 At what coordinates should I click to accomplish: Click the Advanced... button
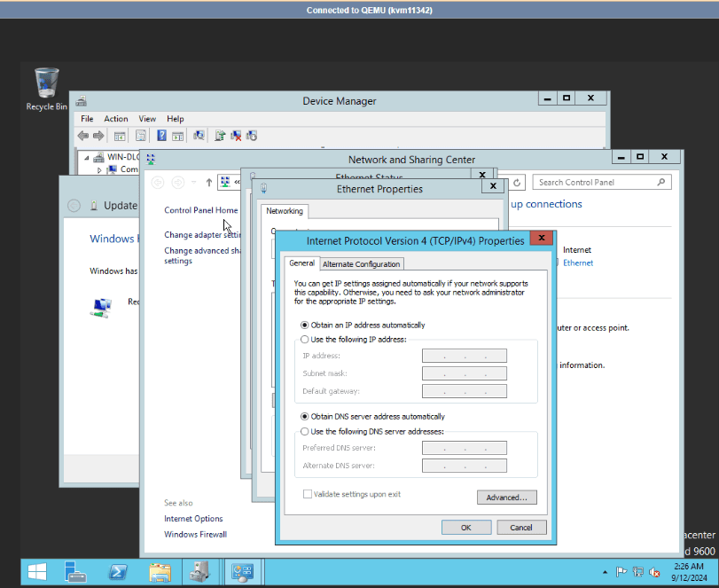pyautogui.click(x=507, y=498)
